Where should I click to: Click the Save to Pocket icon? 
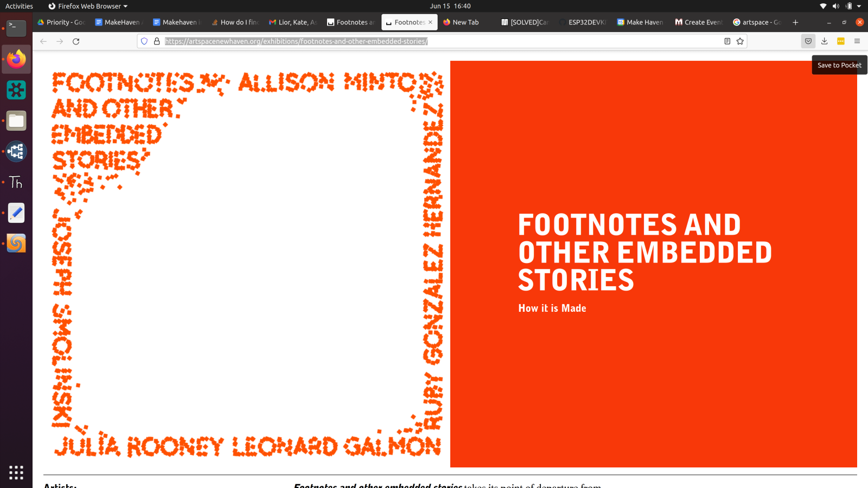[x=808, y=41]
